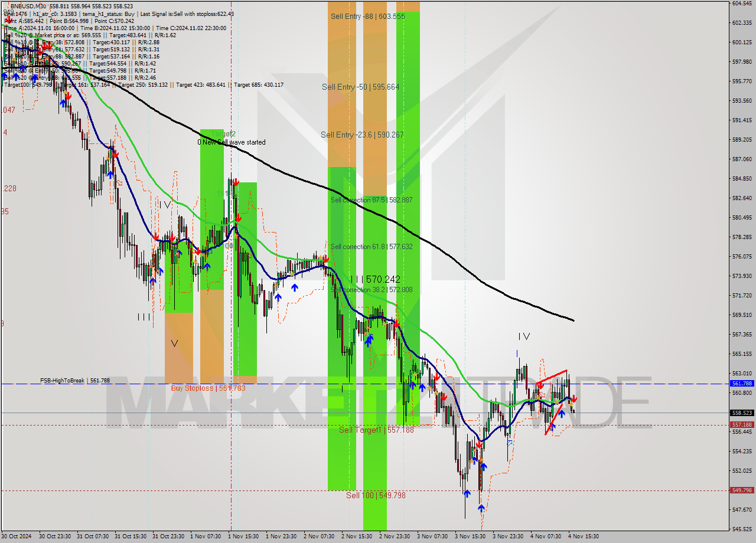756x543 pixels.
Task: Click the 569.510 price axis label
Action: pyautogui.click(x=742, y=315)
